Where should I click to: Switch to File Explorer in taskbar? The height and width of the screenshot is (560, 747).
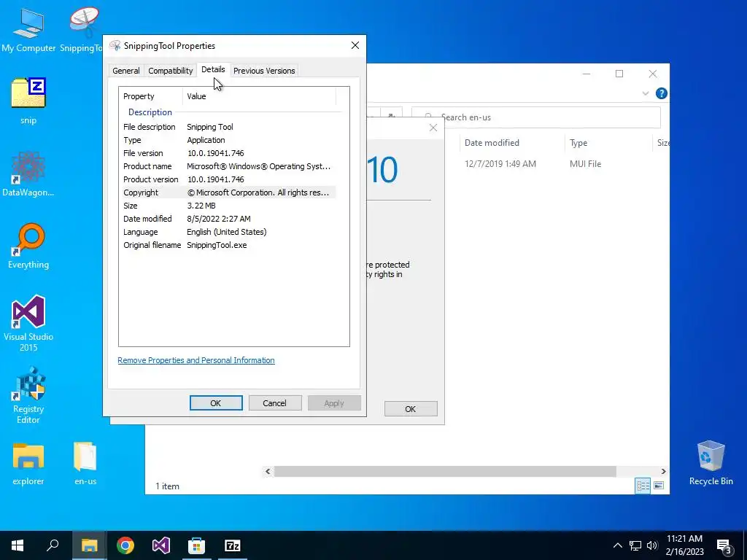pos(89,545)
